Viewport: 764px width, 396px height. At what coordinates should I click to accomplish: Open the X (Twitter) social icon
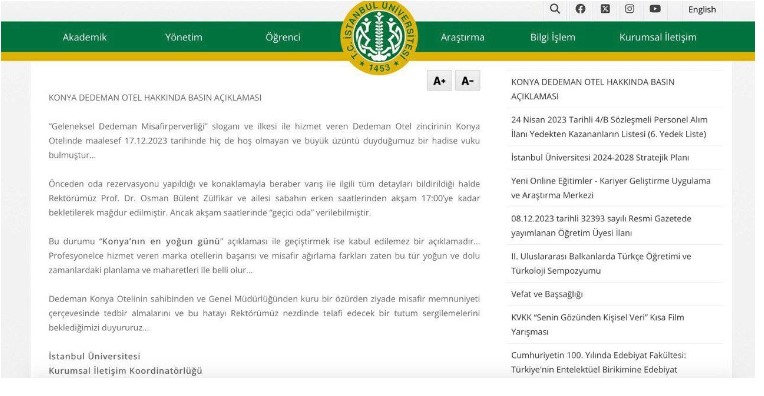point(605,9)
